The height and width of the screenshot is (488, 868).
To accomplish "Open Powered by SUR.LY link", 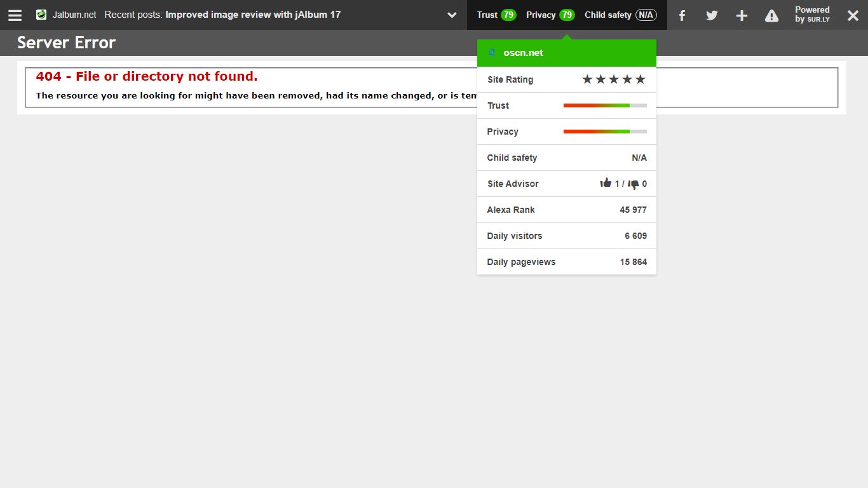I will (812, 15).
